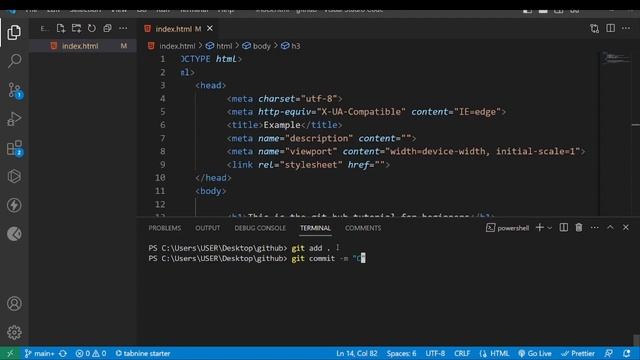Click the <title>Example</title> code line
This screenshot has height=360, width=640.
tap(284, 125)
